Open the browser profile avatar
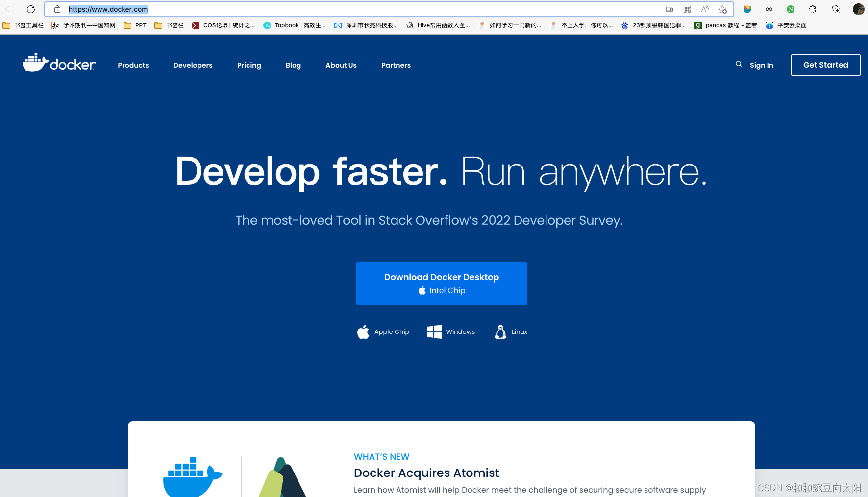This screenshot has width=868, height=497. pos(858,9)
